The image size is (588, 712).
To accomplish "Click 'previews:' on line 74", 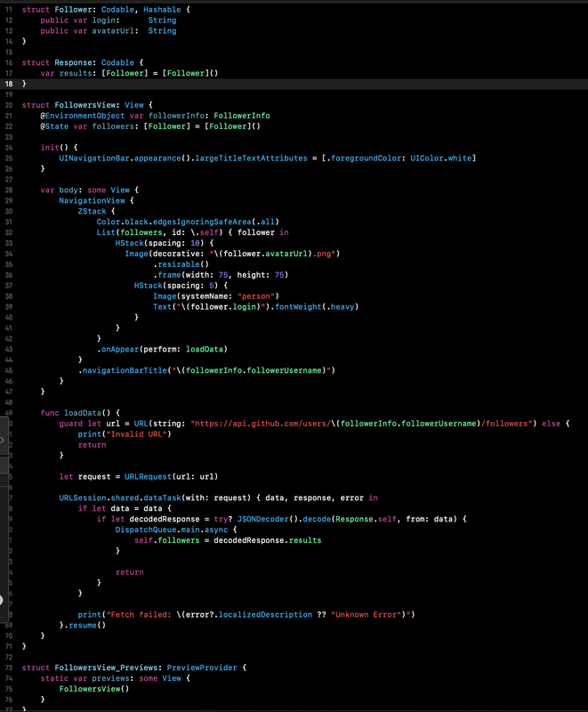I will [113, 678].
